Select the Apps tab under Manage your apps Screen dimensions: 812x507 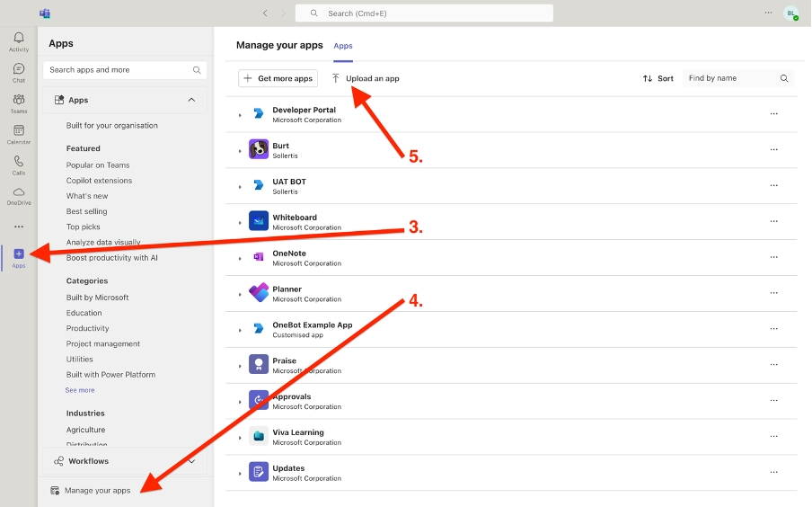pyautogui.click(x=343, y=46)
